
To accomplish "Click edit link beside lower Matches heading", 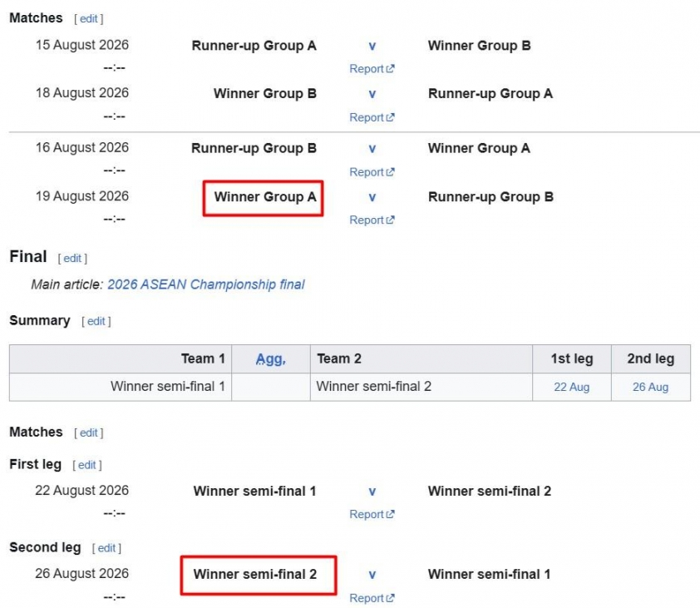I will [x=88, y=433].
